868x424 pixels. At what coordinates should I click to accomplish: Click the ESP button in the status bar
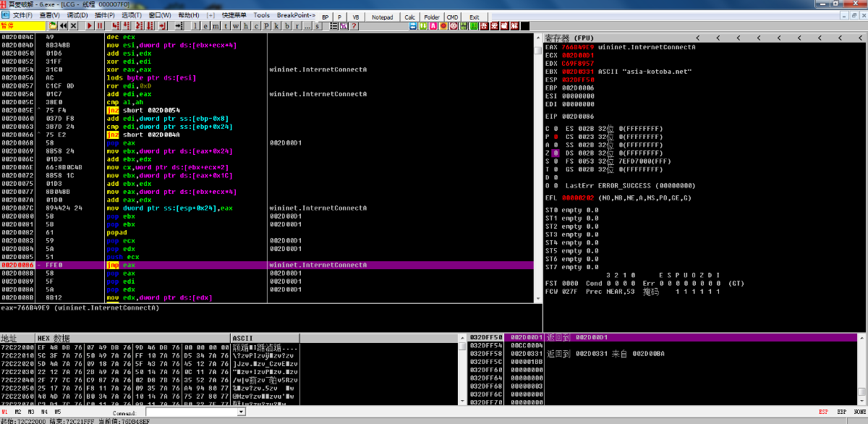[824, 412]
